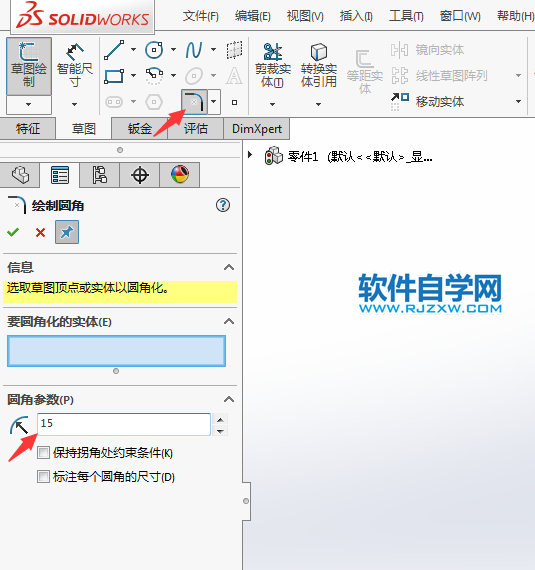Collapse the 圆角参数(P) section
The height and width of the screenshot is (570, 535).
[229, 400]
